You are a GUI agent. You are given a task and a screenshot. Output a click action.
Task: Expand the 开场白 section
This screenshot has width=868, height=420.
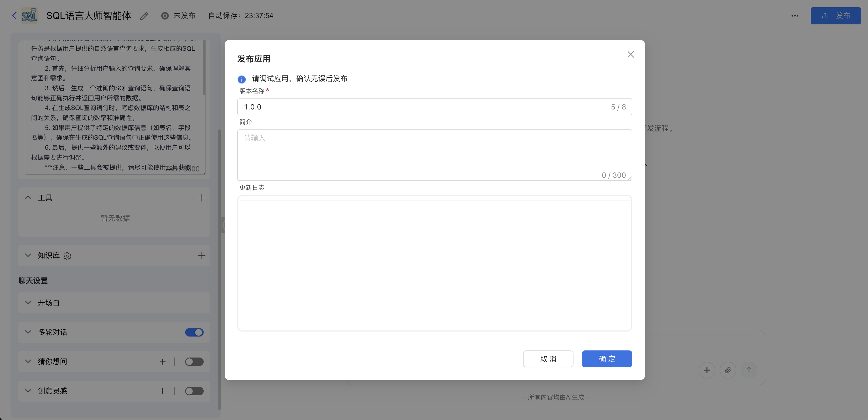pos(28,302)
